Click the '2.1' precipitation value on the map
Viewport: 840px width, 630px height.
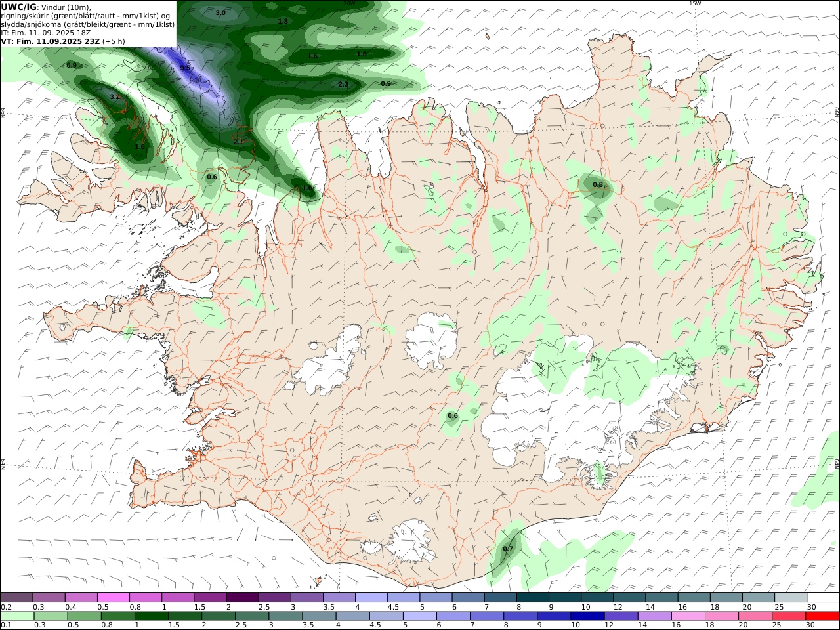click(x=238, y=141)
